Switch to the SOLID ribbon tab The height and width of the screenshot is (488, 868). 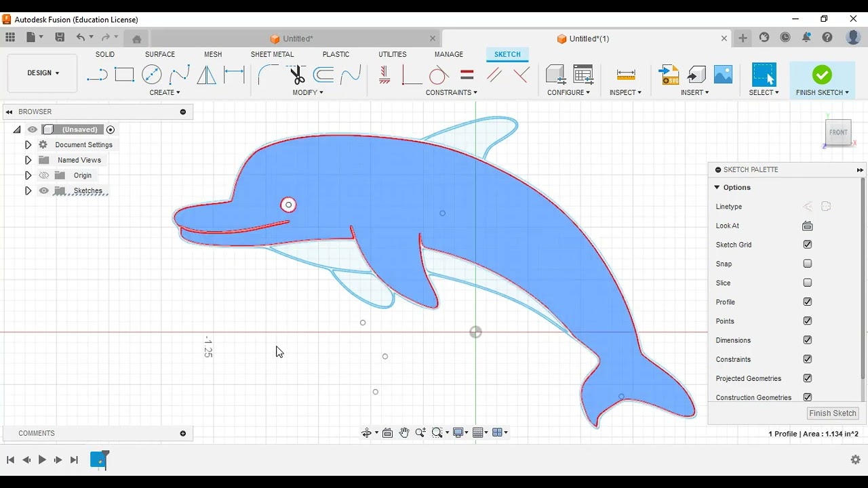pyautogui.click(x=105, y=54)
